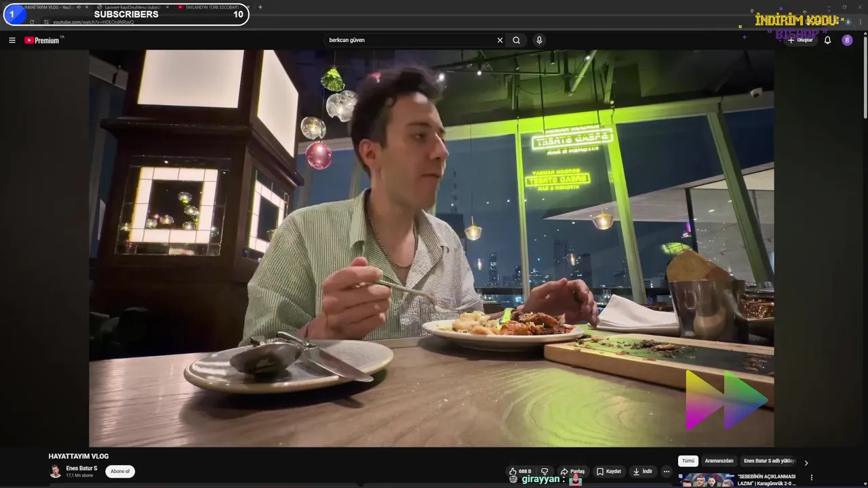Open the Enes Batur S channel avatar
Image resolution: width=868 pixels, height=488 pixels.
click(55, 471)
